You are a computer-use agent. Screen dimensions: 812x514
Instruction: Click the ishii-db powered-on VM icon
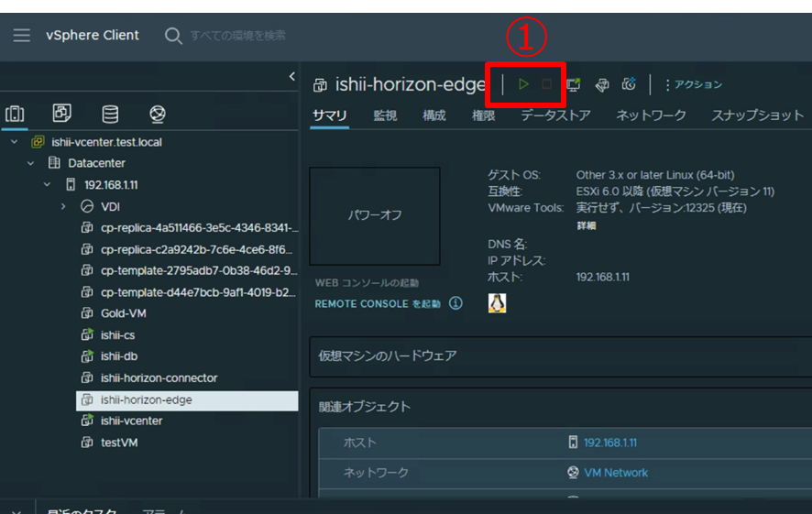tap(87, 356)
